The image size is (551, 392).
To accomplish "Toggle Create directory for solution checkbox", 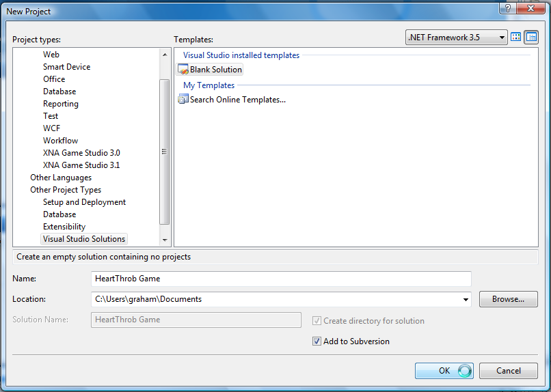I will pyautogui.click(x=317, y=321).
